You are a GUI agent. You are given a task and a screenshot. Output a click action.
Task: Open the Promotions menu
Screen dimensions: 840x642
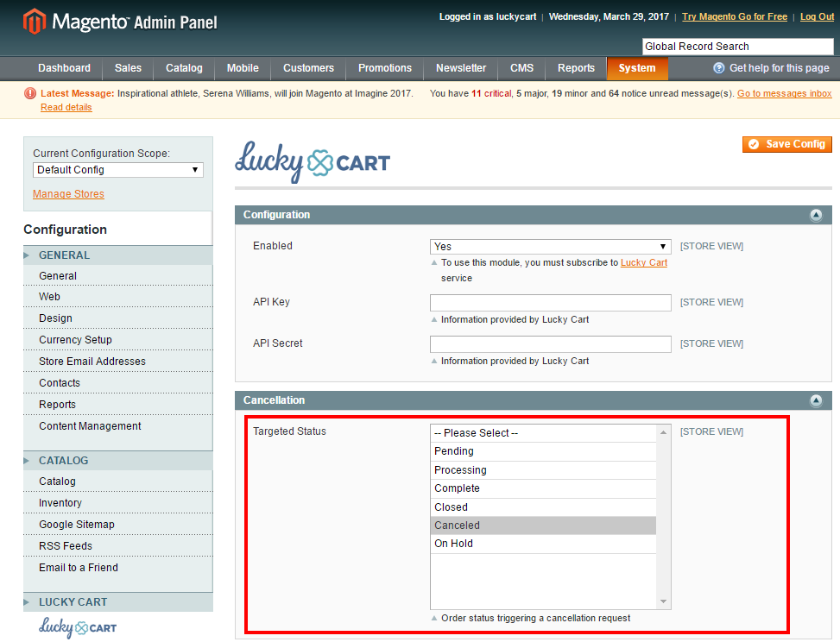pyautogui.click(x=385, y=68)
